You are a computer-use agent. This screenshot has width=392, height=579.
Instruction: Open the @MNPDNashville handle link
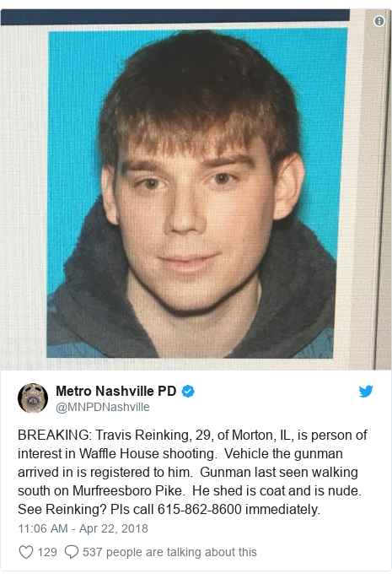[103, 407]
